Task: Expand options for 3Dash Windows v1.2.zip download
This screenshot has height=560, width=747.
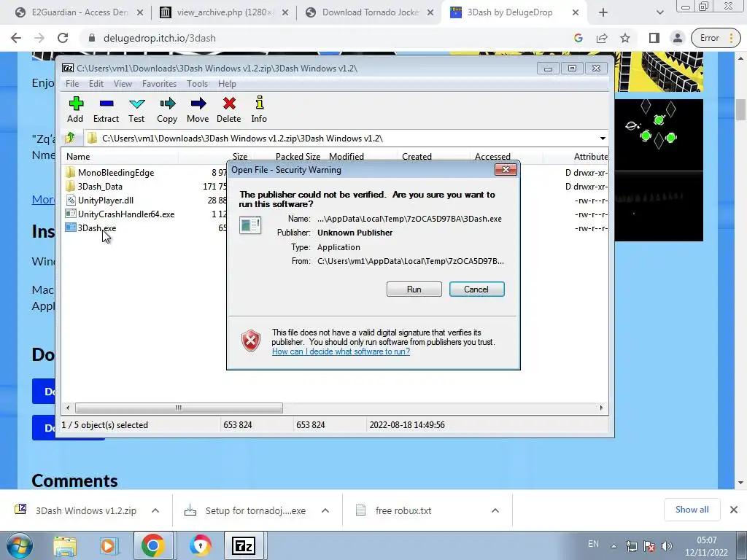Action: tap(155, 510)
